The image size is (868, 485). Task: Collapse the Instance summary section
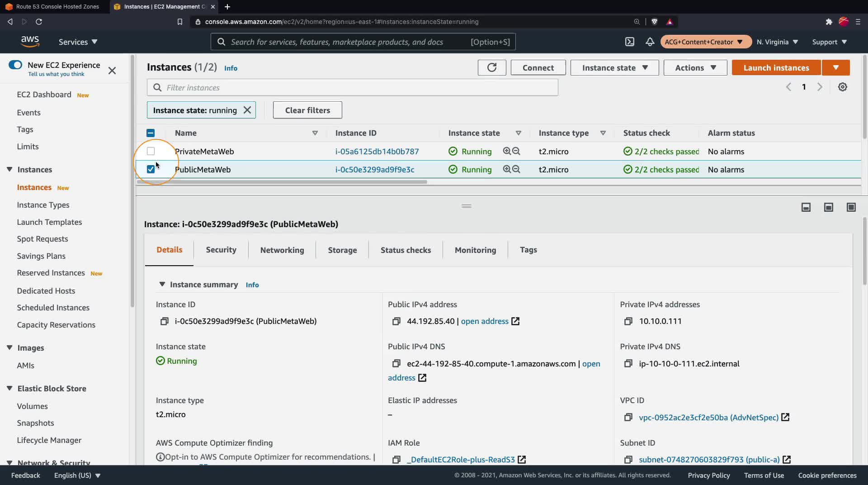click(162, 284)
